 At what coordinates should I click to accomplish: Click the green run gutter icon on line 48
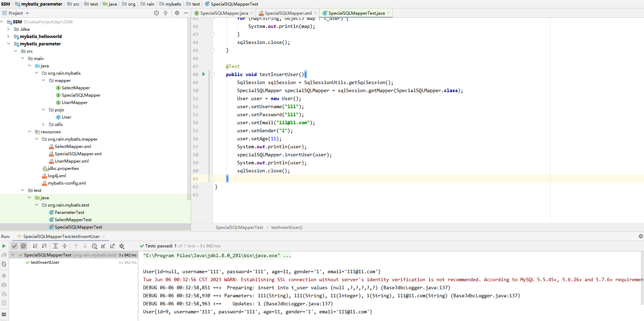pos(204,74)
